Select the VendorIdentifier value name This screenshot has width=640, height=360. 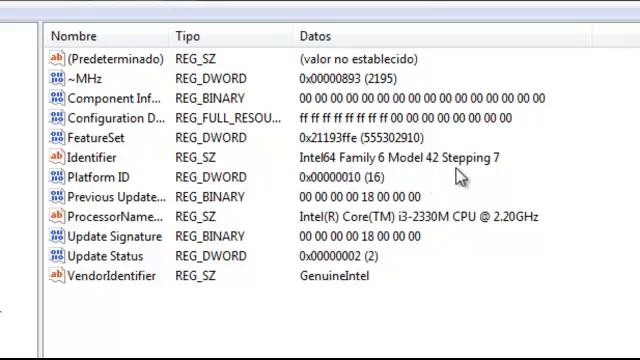click(111, 276)
